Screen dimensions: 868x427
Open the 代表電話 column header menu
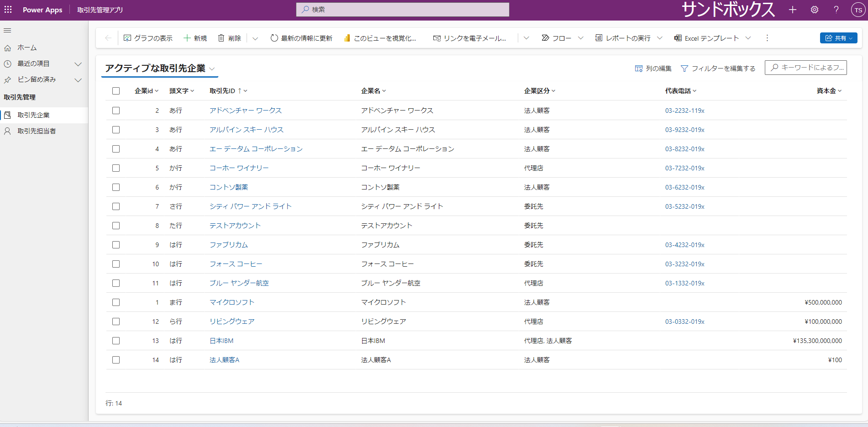pyautogui.click(x=681, y=91)
